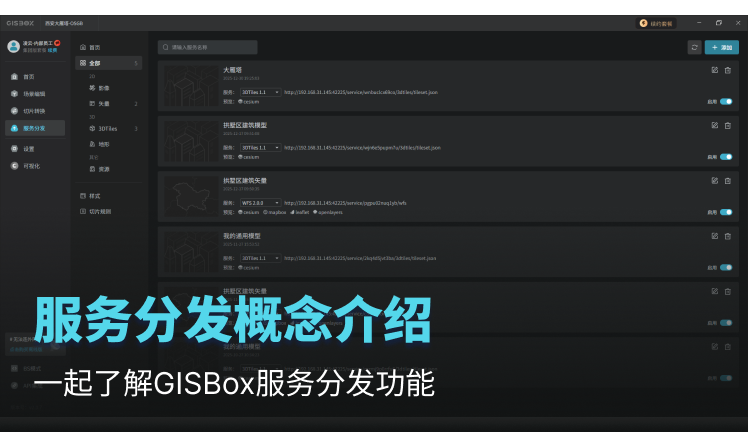Click the 添加 add service button

pyautogui.click(x=722, y=47)
